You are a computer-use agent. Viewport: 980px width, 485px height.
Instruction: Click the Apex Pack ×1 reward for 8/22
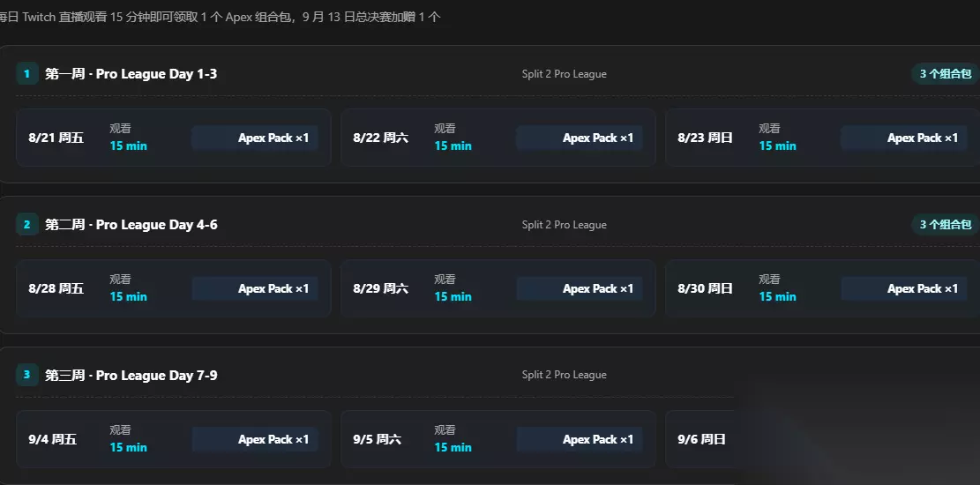coord(580,138)
